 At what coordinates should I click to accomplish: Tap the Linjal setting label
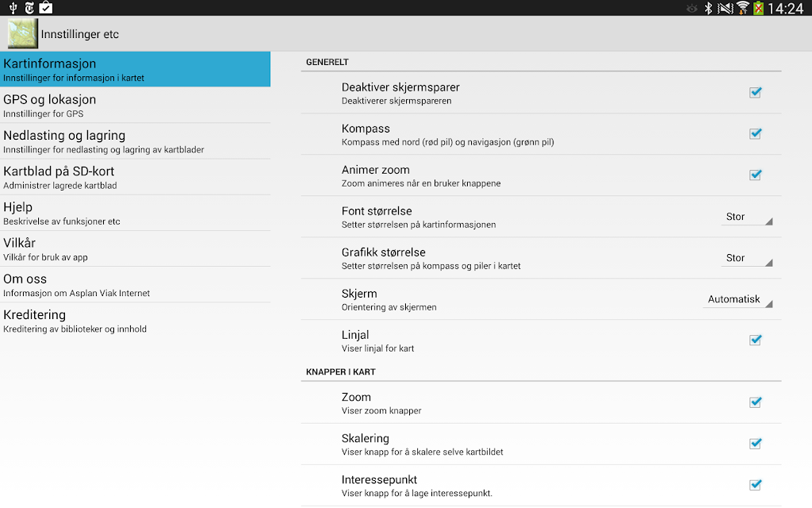[355, 335]
